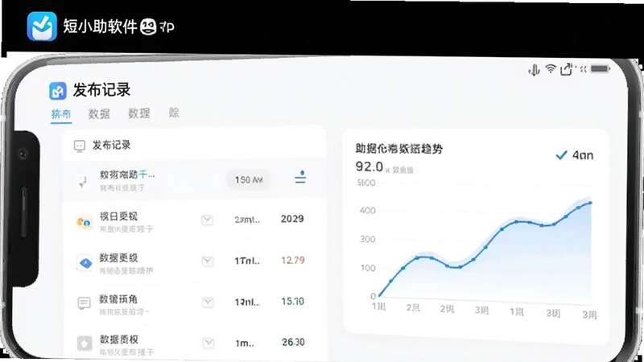Click the monitor icon beside 发布记录 section header

79,146
